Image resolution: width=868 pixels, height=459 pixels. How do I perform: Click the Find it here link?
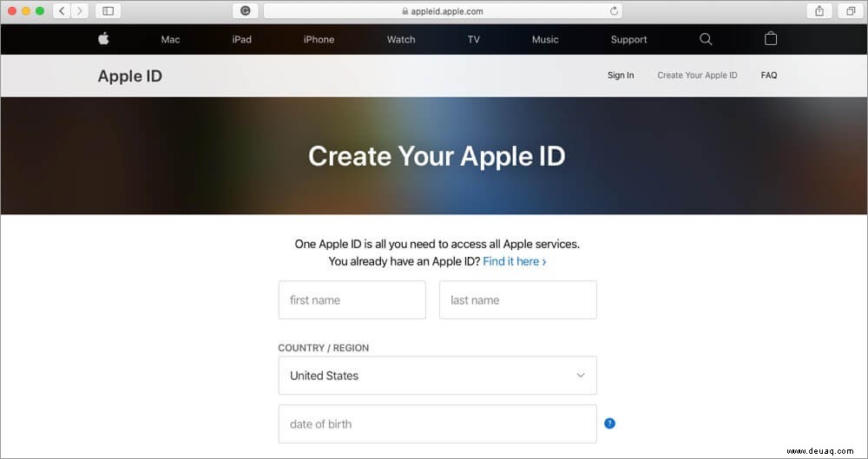515,261
